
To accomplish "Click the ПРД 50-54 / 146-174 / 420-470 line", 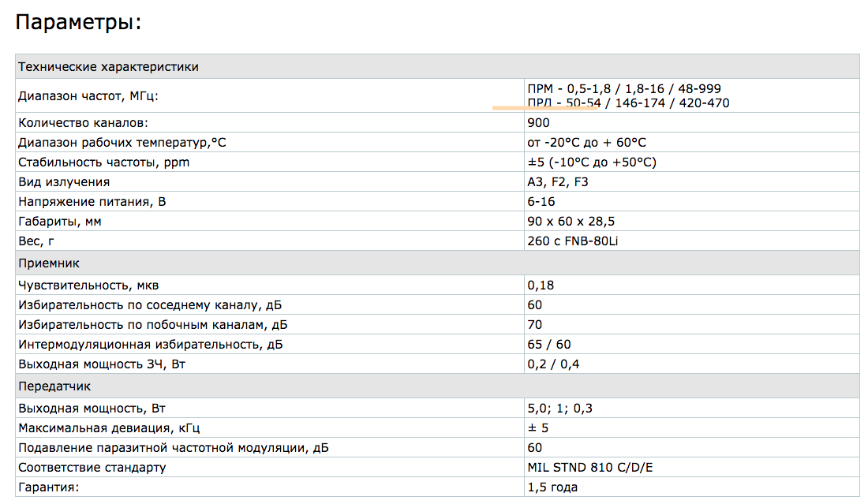I will pyautogui.click(x=628, y=103).
